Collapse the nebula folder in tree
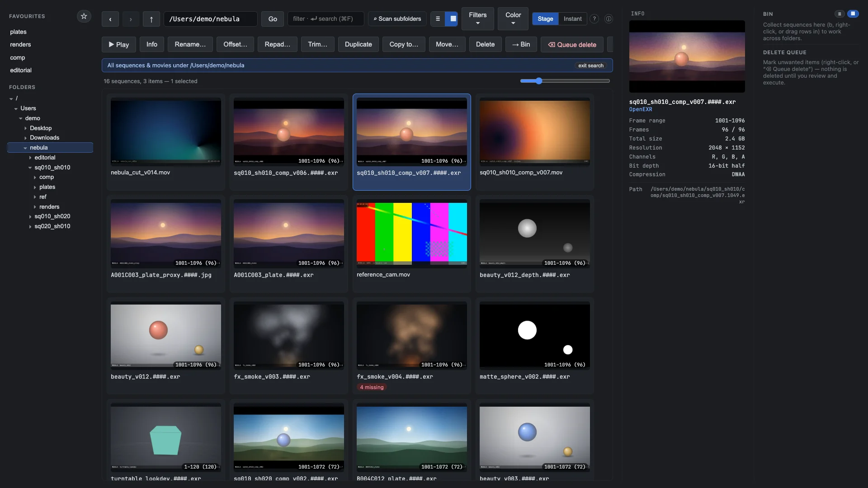 click(25, 148)
